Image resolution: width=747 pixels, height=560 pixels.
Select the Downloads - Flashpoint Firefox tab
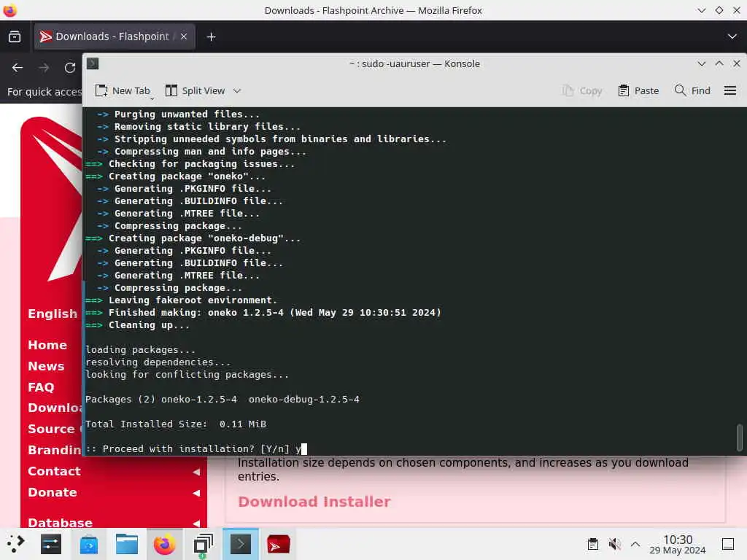(115, 36)
